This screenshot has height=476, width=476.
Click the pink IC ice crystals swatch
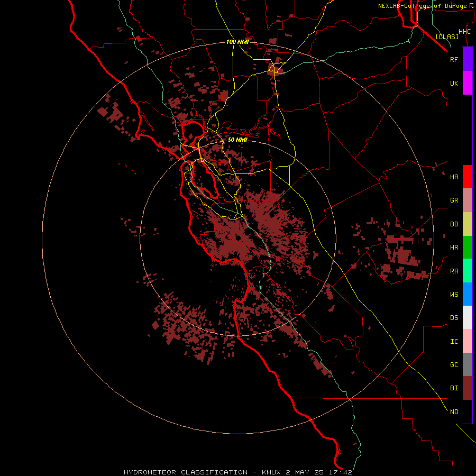point(467,341)
